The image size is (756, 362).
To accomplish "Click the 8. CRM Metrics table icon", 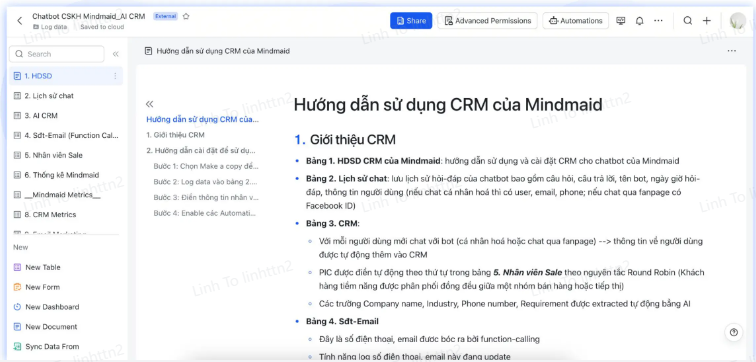I will (x=17, y=215).
